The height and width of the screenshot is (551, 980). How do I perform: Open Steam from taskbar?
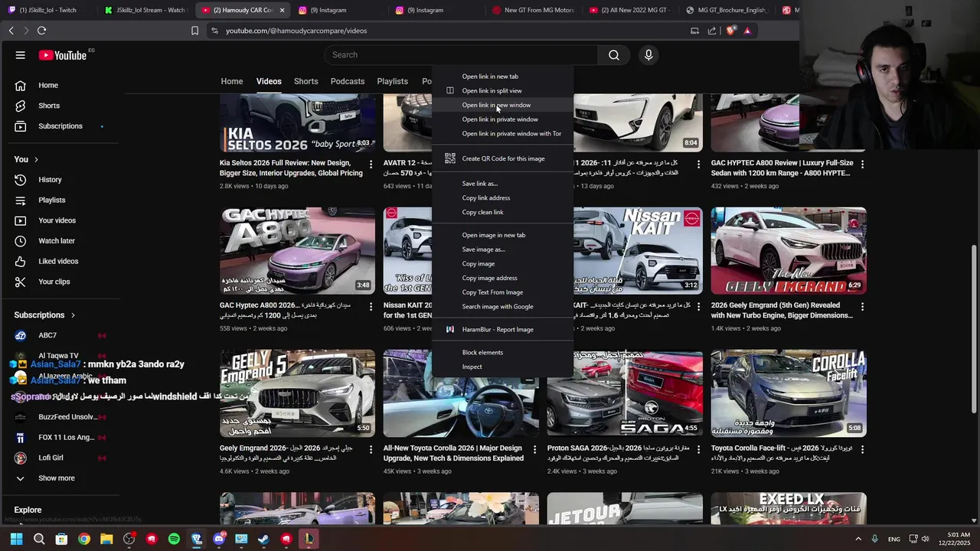tap(263, 539)
